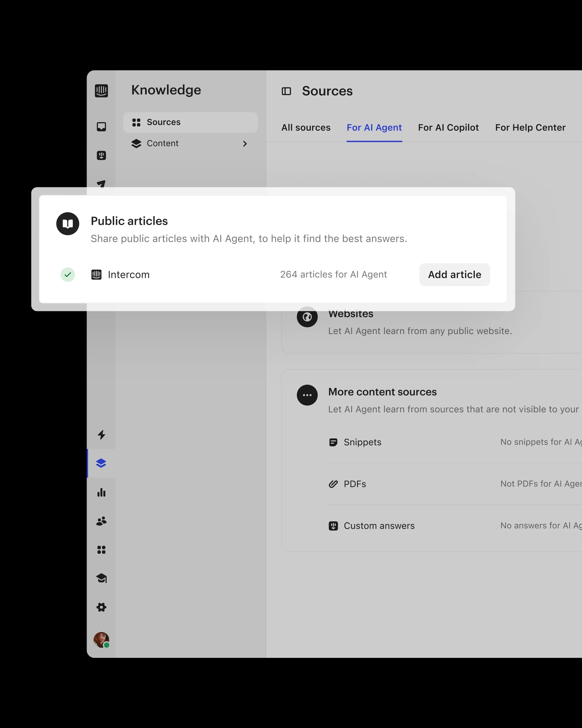
Task: Open the Outbound paper plane icon
Action: [101, 184]
